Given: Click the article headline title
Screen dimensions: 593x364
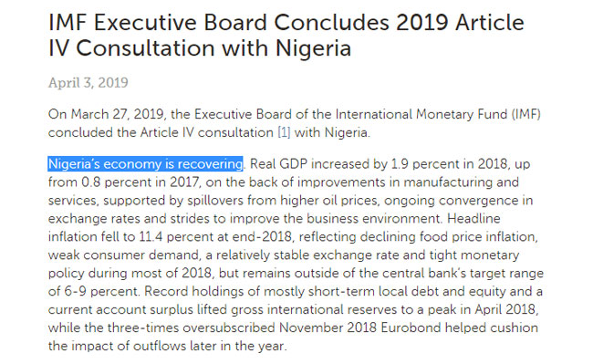Looking at the screenshot, I should coord(286,36).
